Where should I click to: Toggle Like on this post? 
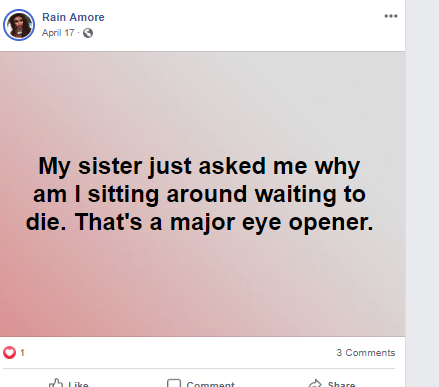coord(69,383)
